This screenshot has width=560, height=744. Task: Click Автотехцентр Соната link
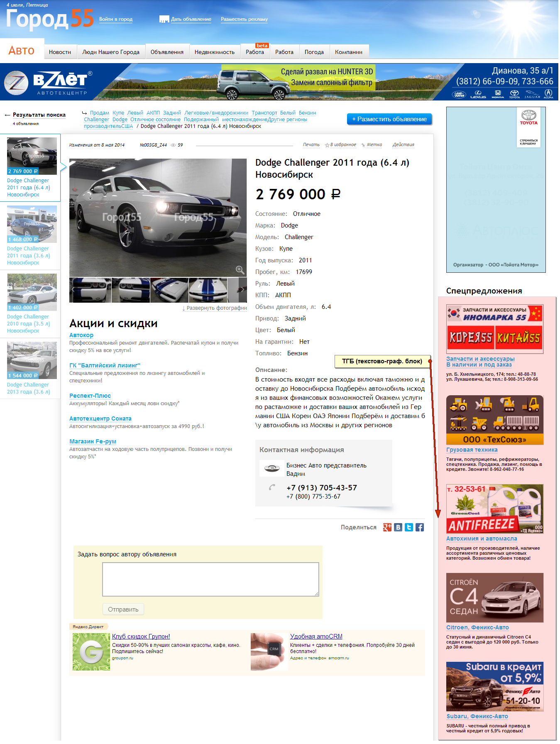click(x=100, y=418)
